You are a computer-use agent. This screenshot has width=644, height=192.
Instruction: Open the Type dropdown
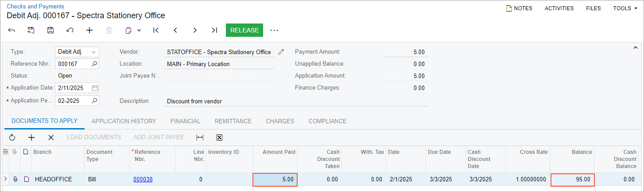(93, 52)
